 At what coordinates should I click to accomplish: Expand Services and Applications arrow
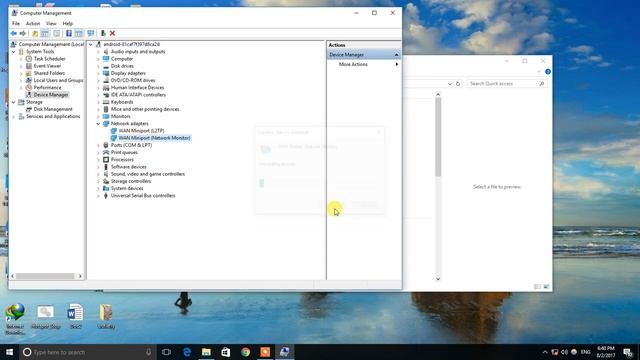(x=13, y=116)
